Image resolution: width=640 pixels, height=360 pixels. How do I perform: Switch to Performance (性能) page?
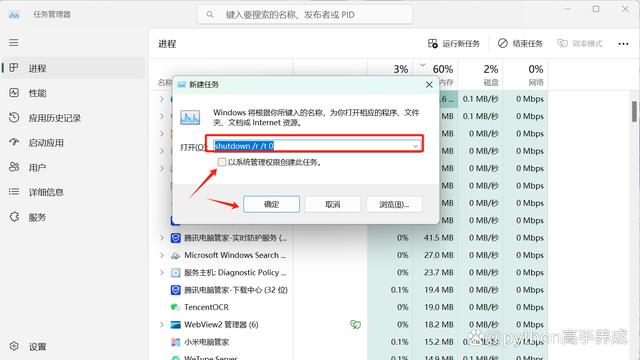pyautogui.click(x=73, y=93)
